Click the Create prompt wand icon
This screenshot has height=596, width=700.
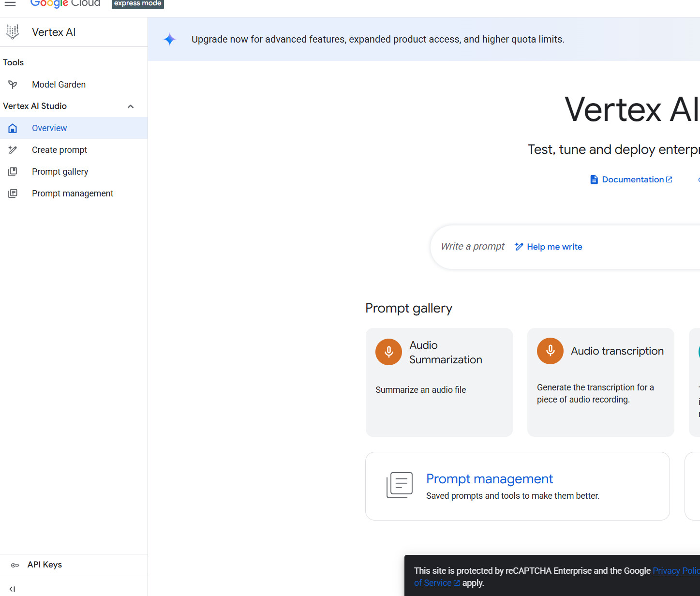[x=13, y=150]
